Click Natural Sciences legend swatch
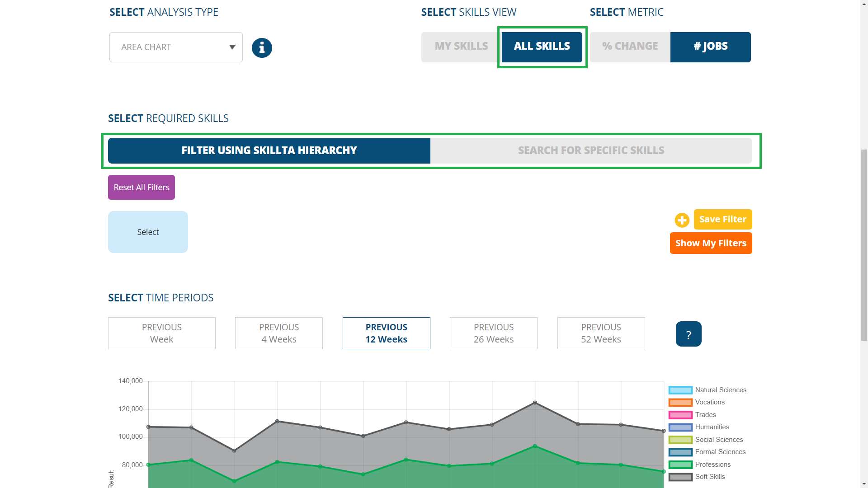Image resolution: width=868 pixels, height=488 pixels. [680, 390]
